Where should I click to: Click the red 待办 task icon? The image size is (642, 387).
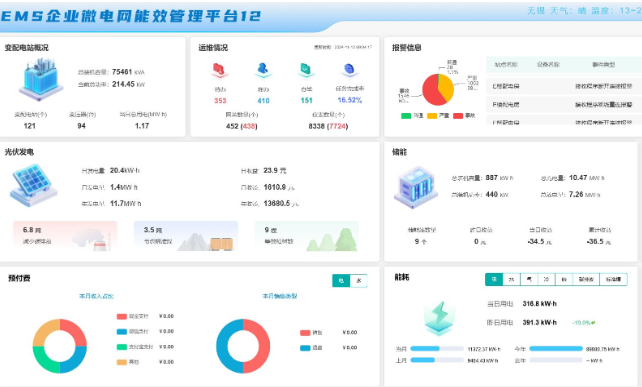(219, 70)
